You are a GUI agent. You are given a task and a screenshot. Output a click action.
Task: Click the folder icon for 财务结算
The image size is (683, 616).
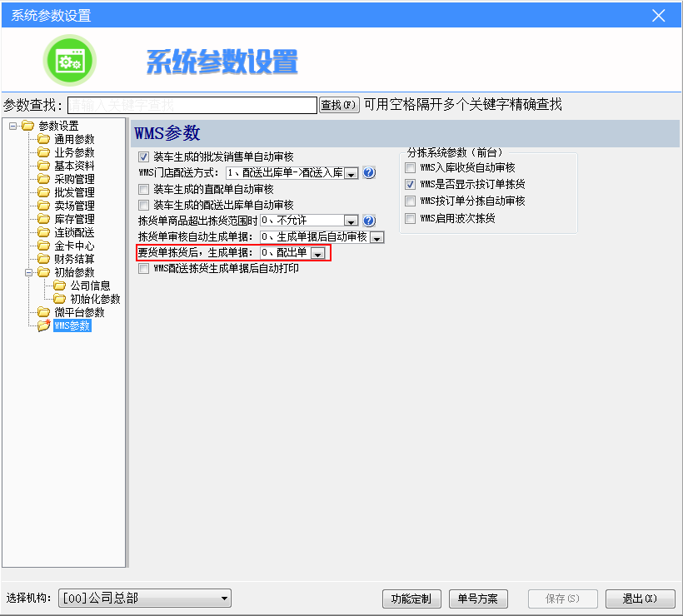pyautogui.click(x=44, y=259)
